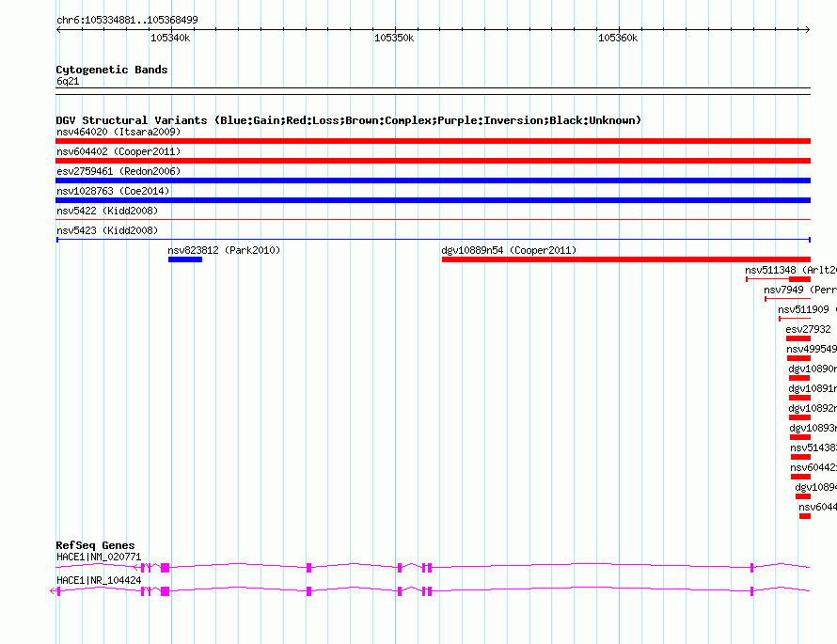Select the red bar under esv27932

tap(798, 338)
